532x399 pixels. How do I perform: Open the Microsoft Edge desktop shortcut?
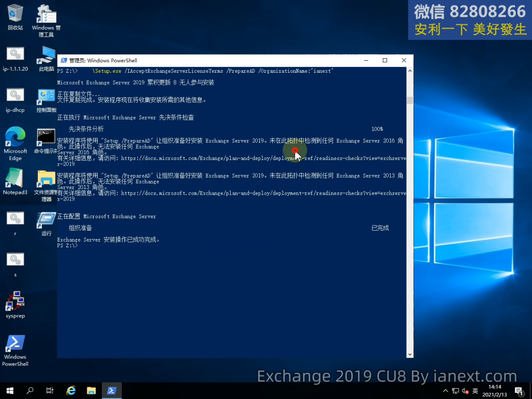(15, 139)
